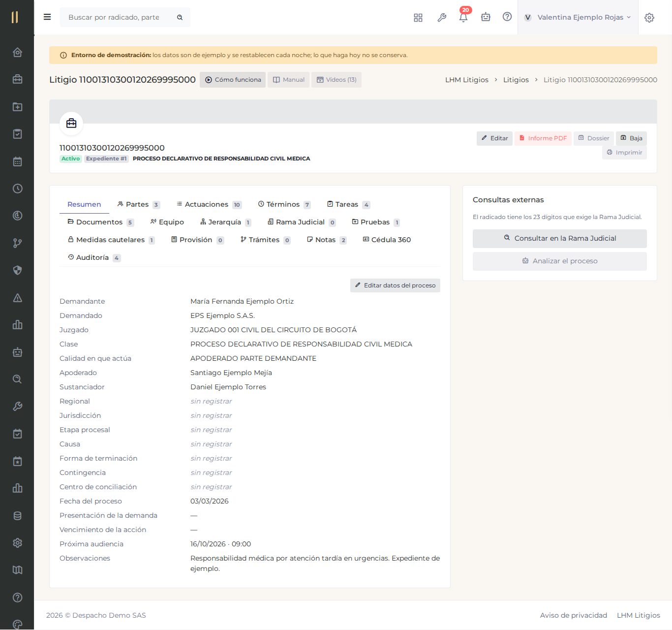Open Aviso de privacidad footer link
Screen dimensions: 672x630
[574, 615]
